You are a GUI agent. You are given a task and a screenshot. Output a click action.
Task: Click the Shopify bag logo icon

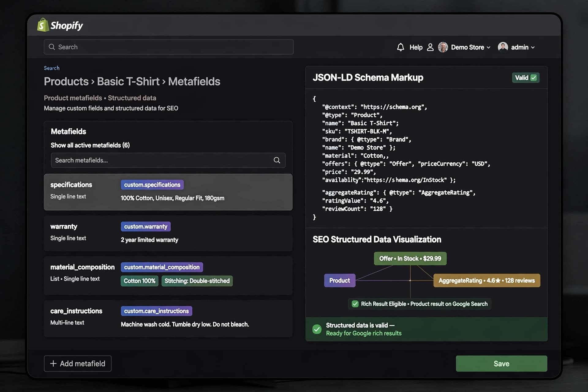[43, 25]
